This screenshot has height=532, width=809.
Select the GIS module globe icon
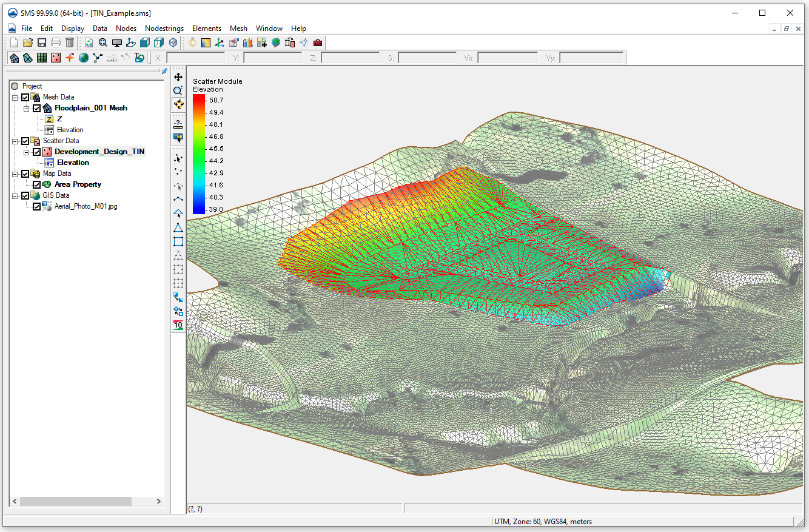click(85, 57)
